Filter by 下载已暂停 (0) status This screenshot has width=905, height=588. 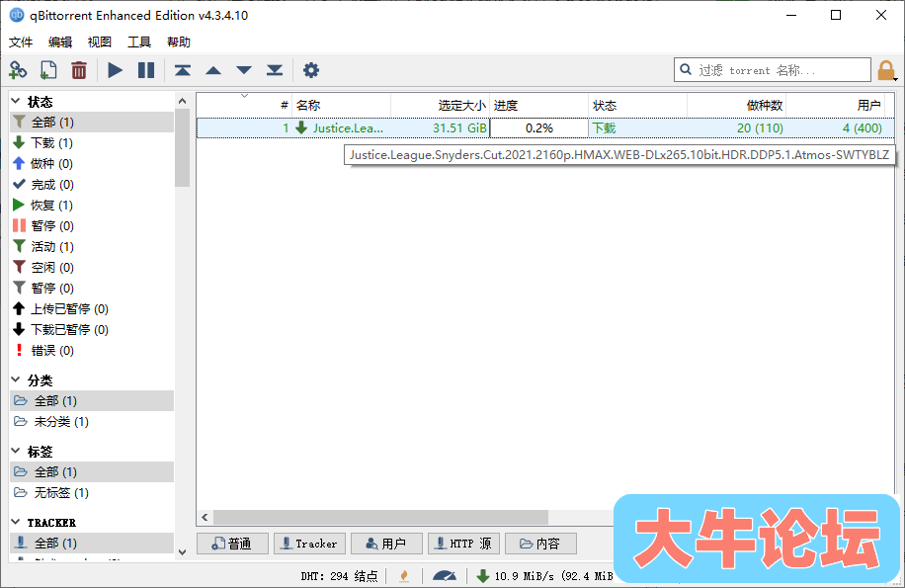[92, 330]
